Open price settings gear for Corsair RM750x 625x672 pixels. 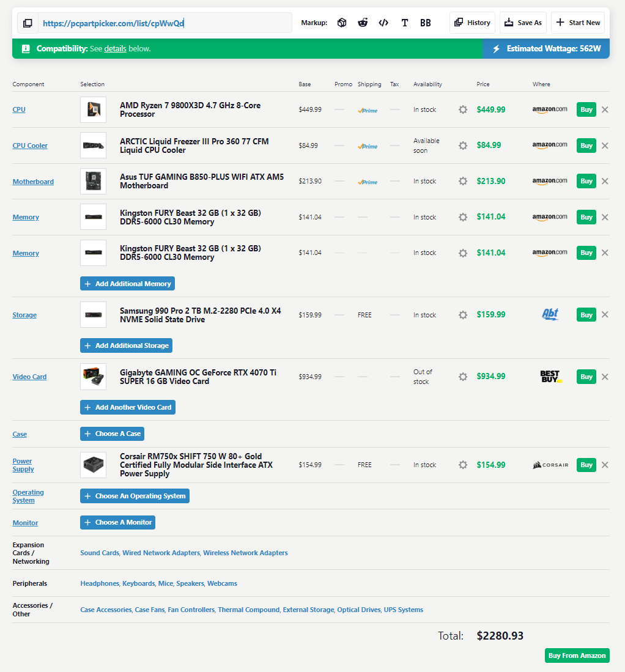pyautogui.click(x=463, y=465)
